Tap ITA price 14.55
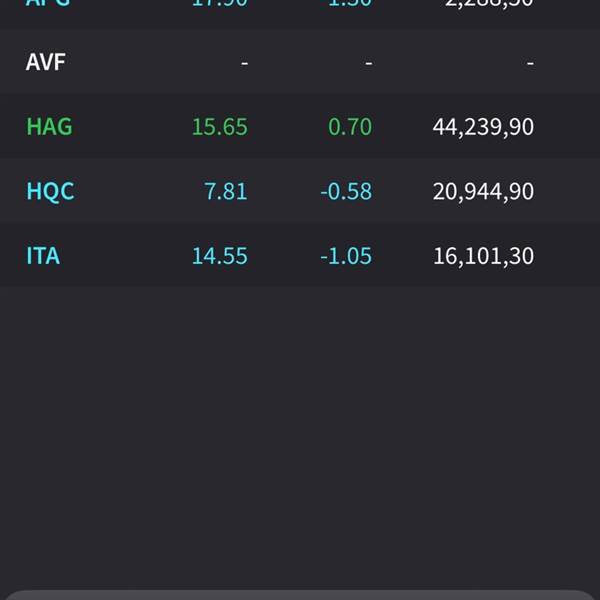 click(220, 256)
